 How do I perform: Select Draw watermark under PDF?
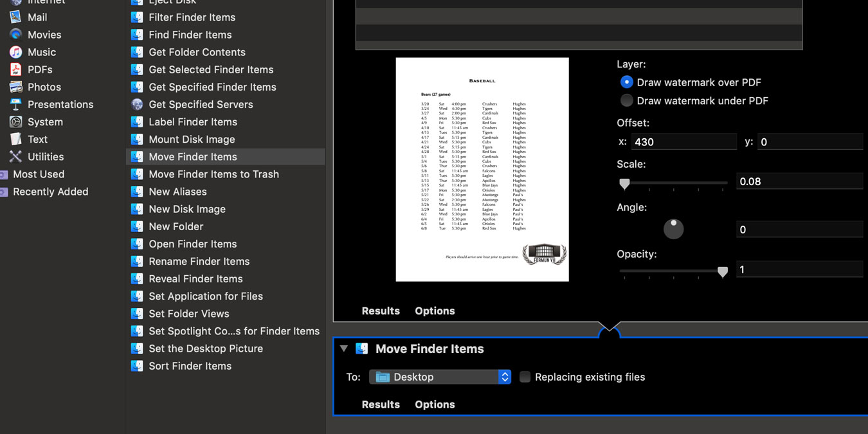[x=626, y=100]
